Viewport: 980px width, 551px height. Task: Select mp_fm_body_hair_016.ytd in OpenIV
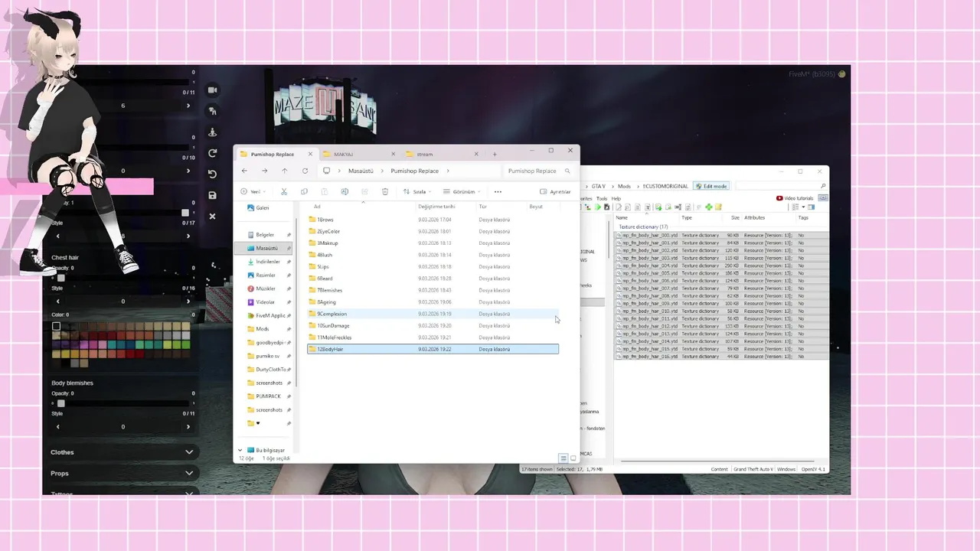(x=722, y=357)
